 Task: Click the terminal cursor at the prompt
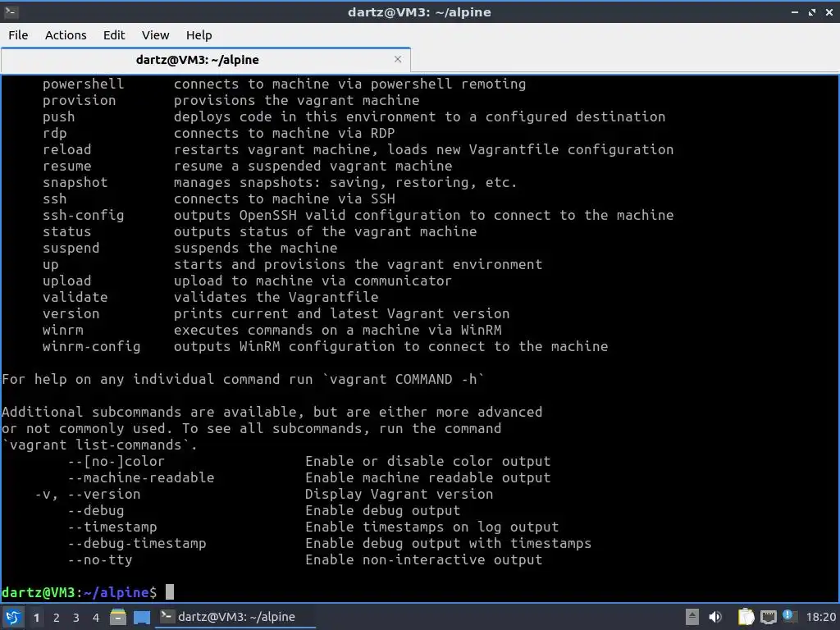pos(169,592)
